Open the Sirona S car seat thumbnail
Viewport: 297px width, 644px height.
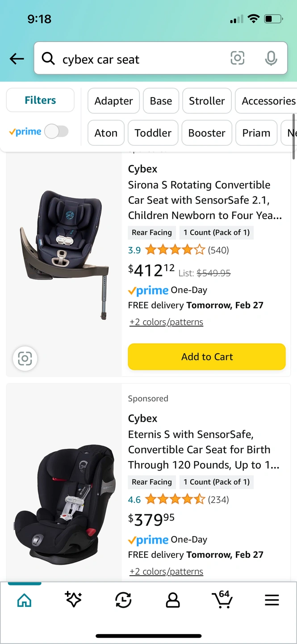coord(64,255)
